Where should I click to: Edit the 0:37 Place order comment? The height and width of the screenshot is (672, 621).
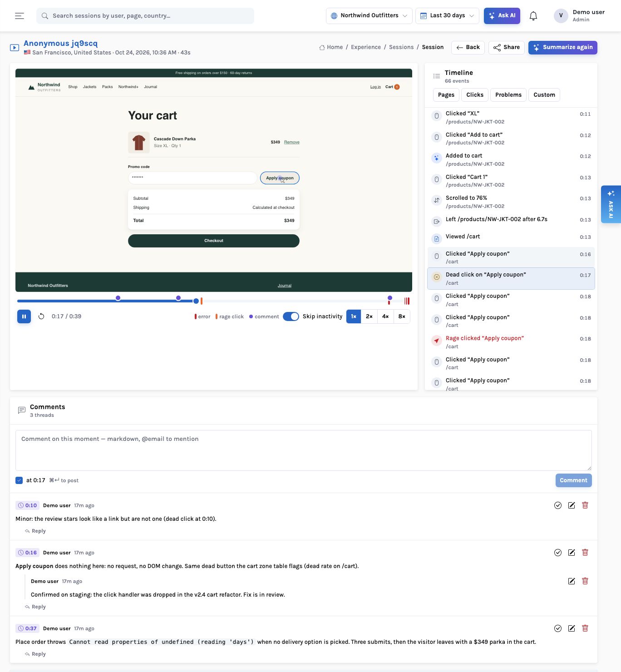click(572, 628)
